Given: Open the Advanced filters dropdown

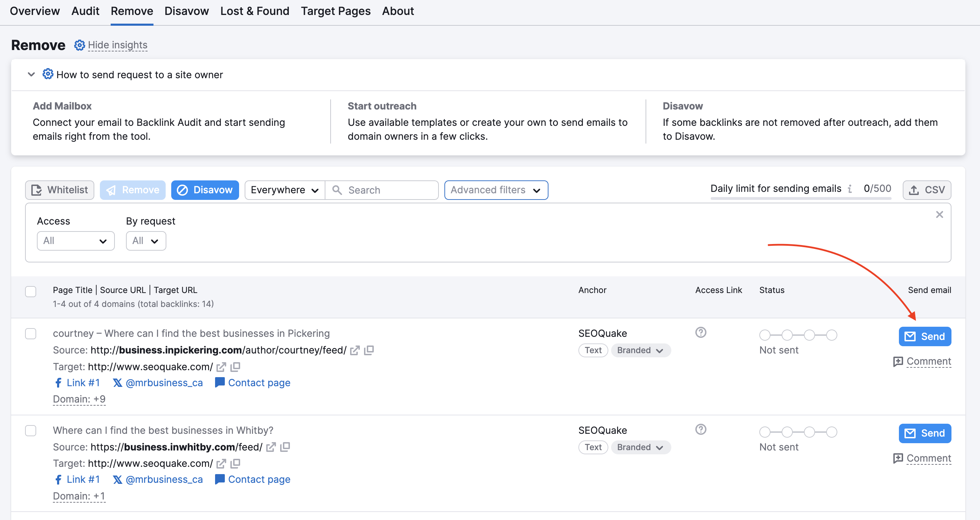Looking at the screenshot, I should (496, 190).
